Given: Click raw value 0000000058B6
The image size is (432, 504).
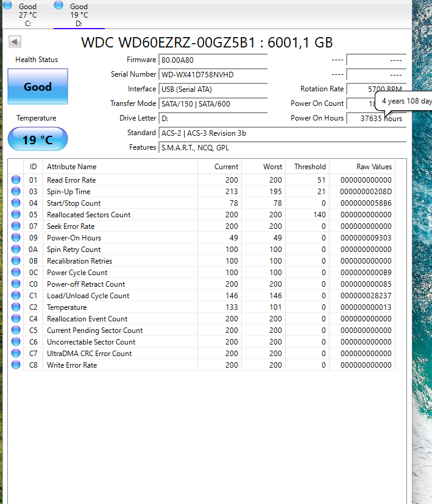Looking at the screenshot, I should pos(366,203).
